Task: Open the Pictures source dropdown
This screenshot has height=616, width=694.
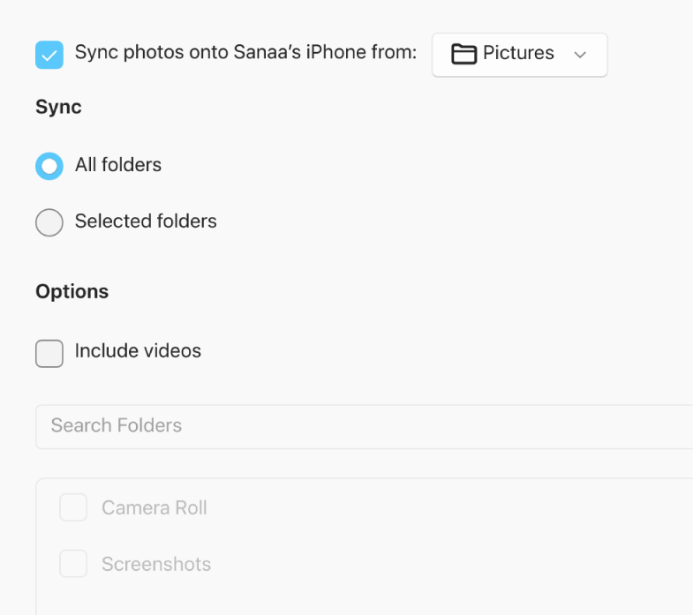Action: click(519, 55)
